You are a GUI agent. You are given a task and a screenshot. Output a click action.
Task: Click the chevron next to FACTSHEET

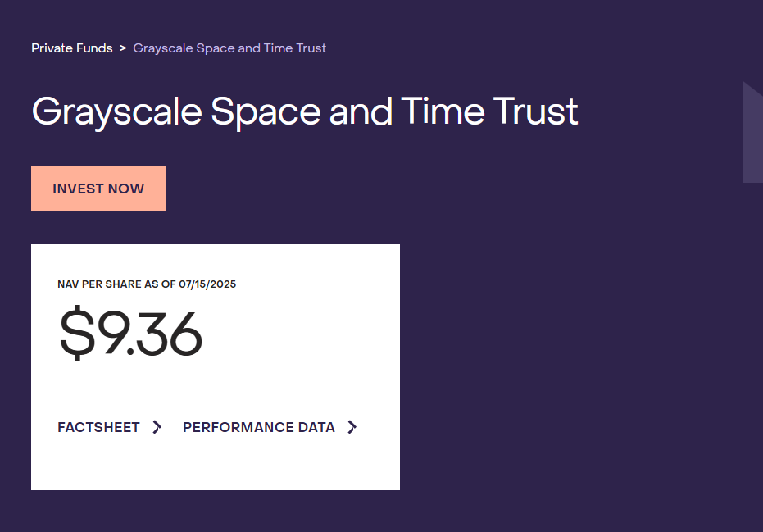[x=157, y=427]
